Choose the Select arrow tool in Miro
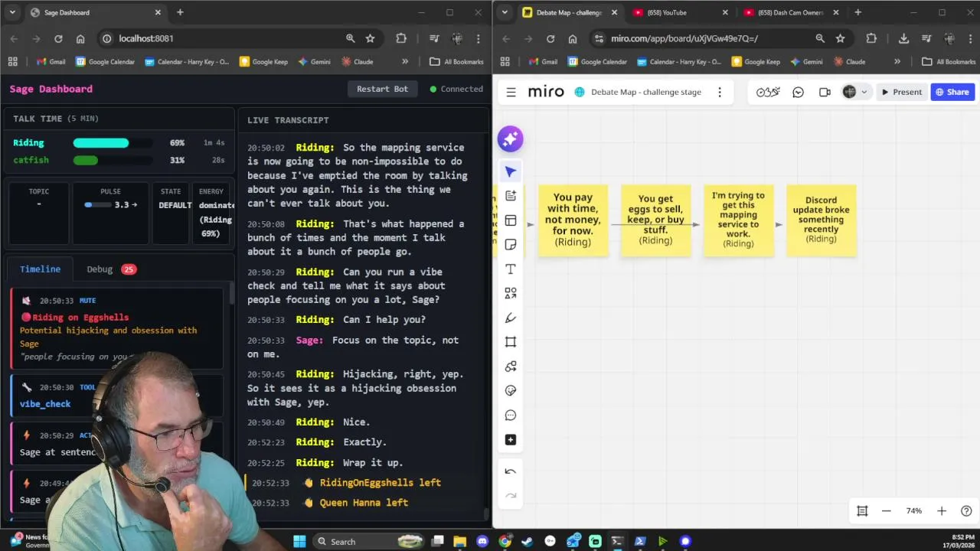The height and width of the screenshot is (551, 980). tap(511, 171)
